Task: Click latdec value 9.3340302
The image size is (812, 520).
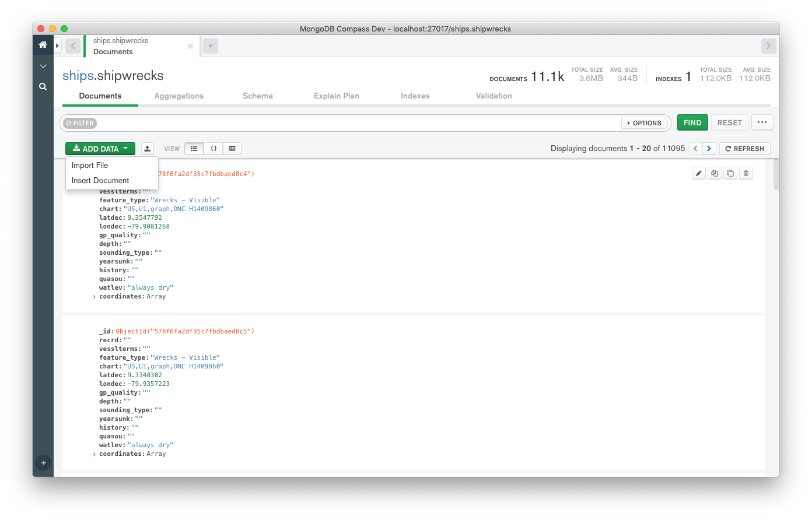Action: (x=145, y=375)
